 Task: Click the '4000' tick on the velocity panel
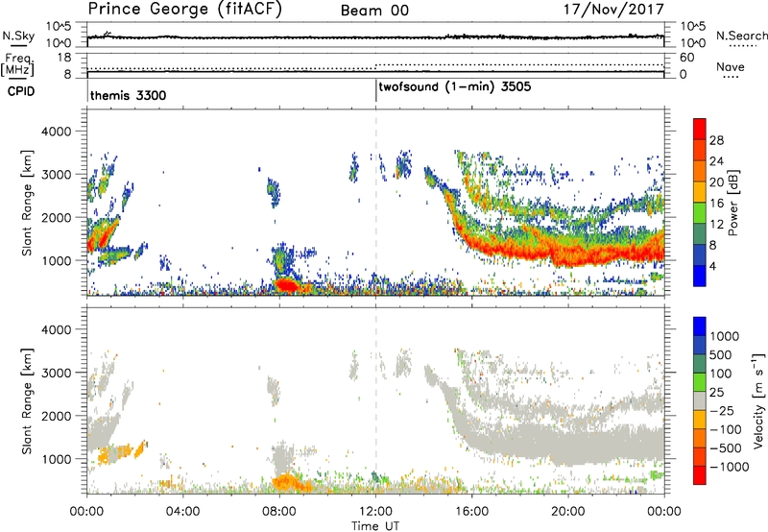(x=56, y=329)
